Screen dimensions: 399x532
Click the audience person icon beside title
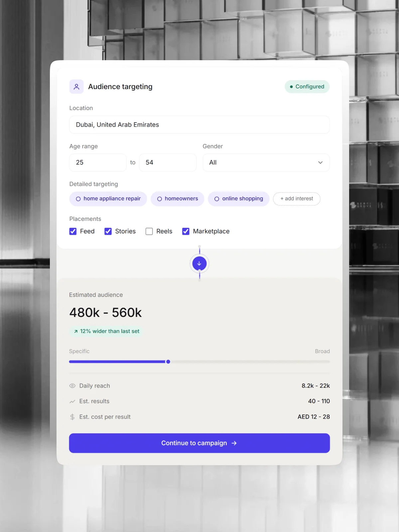76,87
